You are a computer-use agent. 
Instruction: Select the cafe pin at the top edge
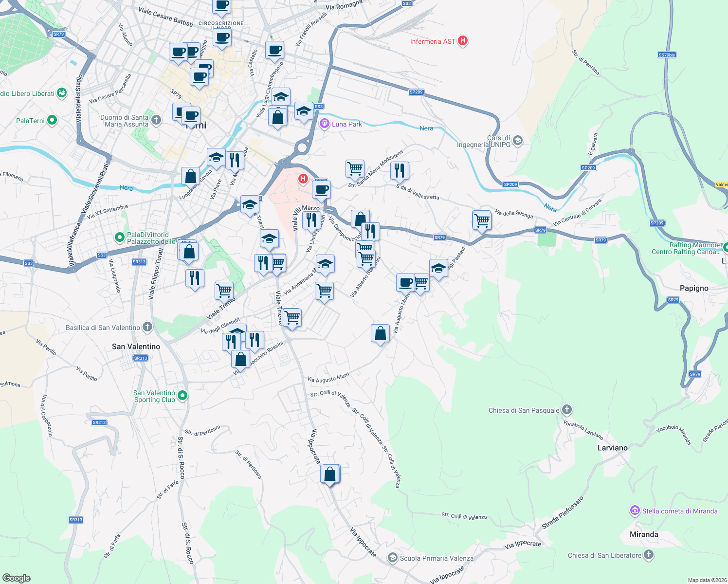222,6
